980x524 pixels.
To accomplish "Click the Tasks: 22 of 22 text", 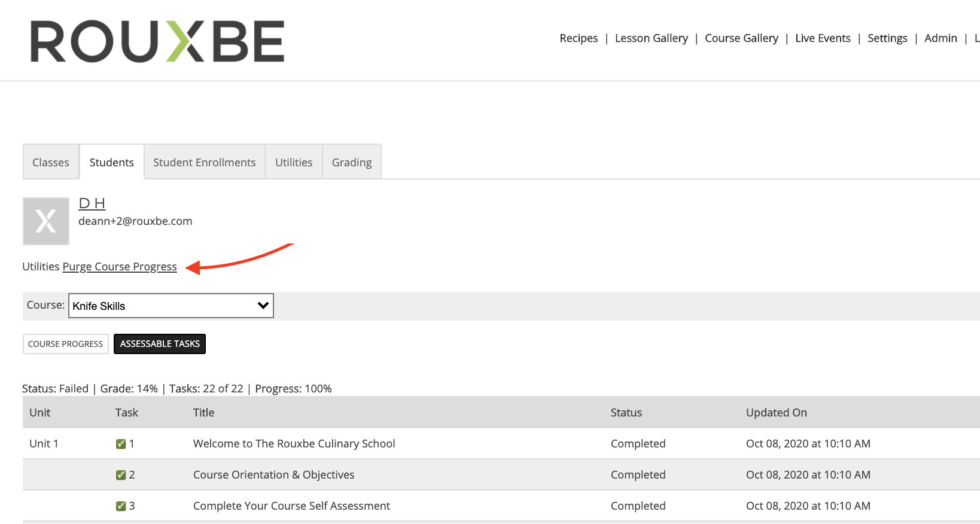I will coord(206,389).
